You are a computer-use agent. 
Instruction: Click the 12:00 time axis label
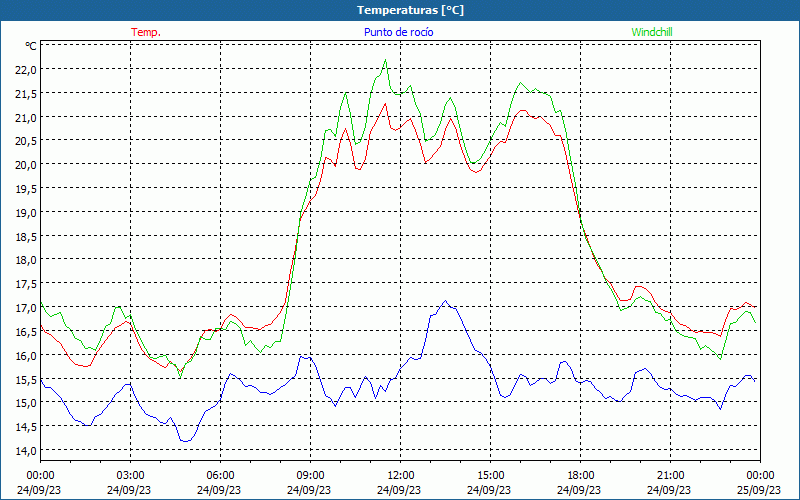pyautogui.click(x=401, y=476)
